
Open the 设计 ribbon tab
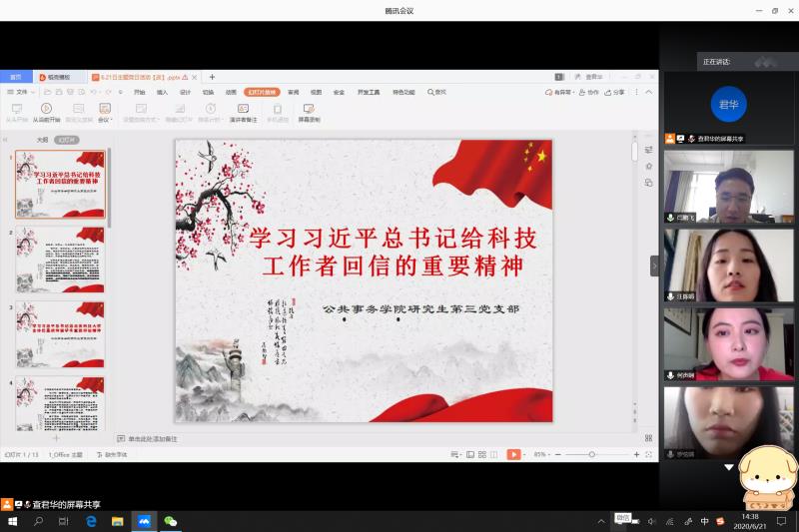(185, 92)
